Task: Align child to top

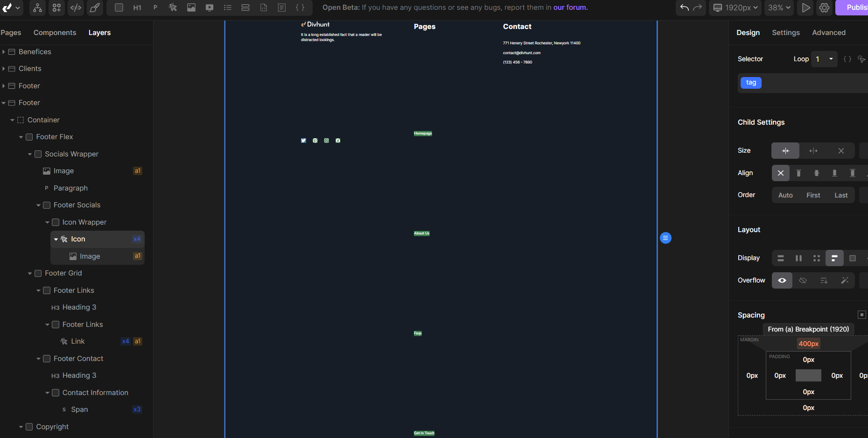Action: [x=798, y=173]
